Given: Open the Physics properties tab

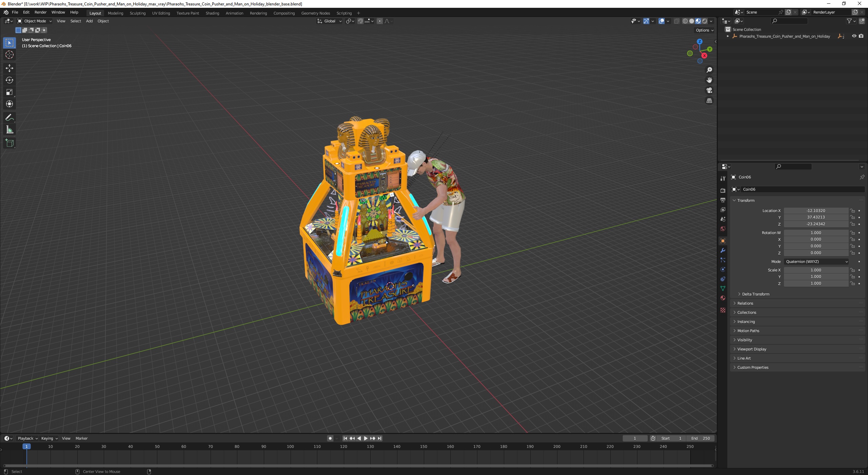Looking at the screenshot, I should pyautogui.click(x=723, y=269).
